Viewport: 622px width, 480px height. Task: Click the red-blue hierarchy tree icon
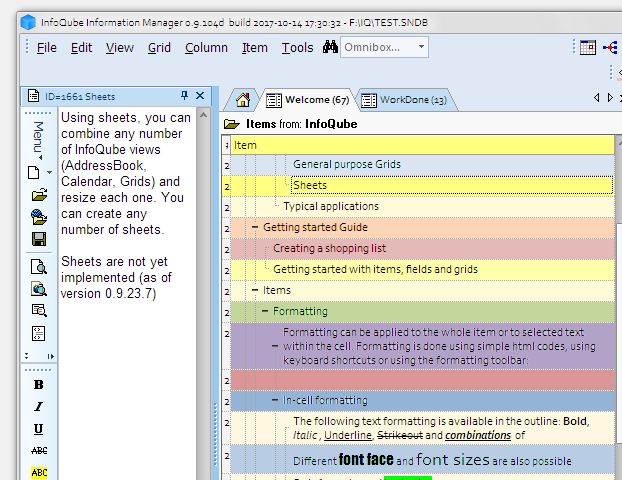[x=610, y=48]
